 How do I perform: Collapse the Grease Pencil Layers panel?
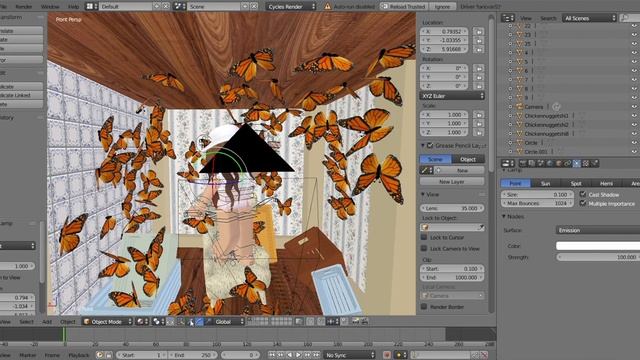[x=423, y=145]
